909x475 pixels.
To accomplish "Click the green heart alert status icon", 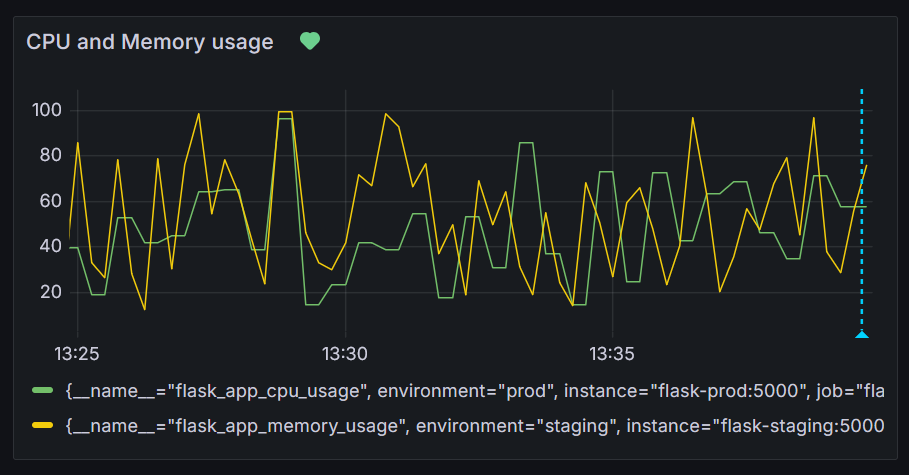I will pyautogui.click(x=310, y=41).
